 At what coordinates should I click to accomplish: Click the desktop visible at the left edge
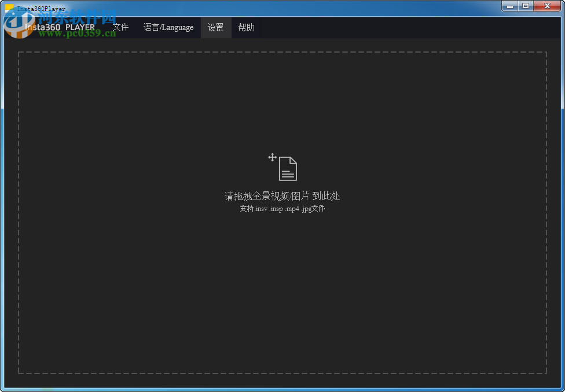coord(2,231)
